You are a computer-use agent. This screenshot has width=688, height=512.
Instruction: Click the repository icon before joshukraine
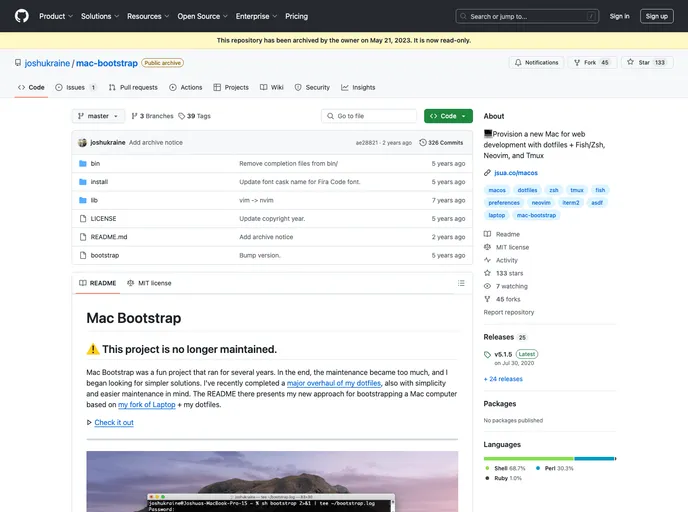click(x=18, y=63)
